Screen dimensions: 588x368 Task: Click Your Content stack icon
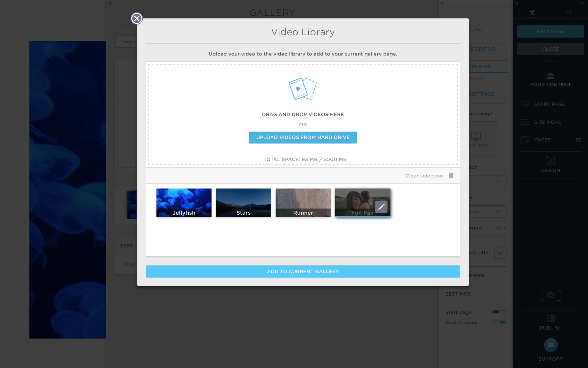(550, 76)
